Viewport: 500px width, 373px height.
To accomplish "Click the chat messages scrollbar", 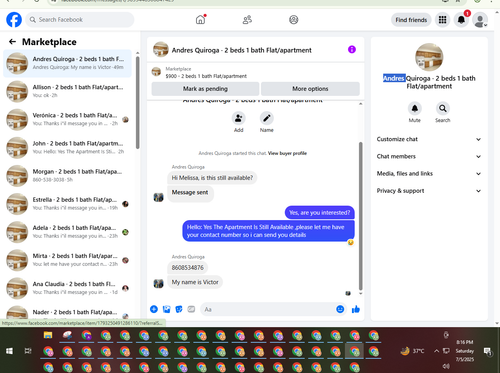I will coord(360,216).
